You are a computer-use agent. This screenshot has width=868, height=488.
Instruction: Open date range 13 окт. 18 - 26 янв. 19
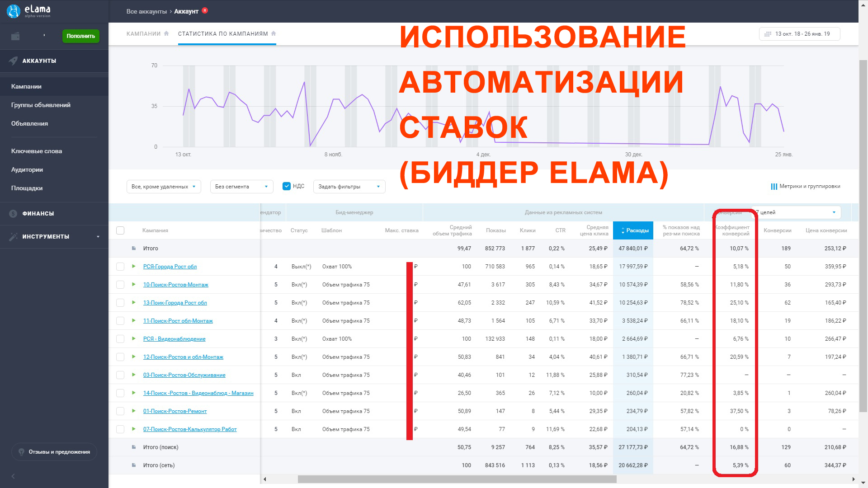coord(799,34)
